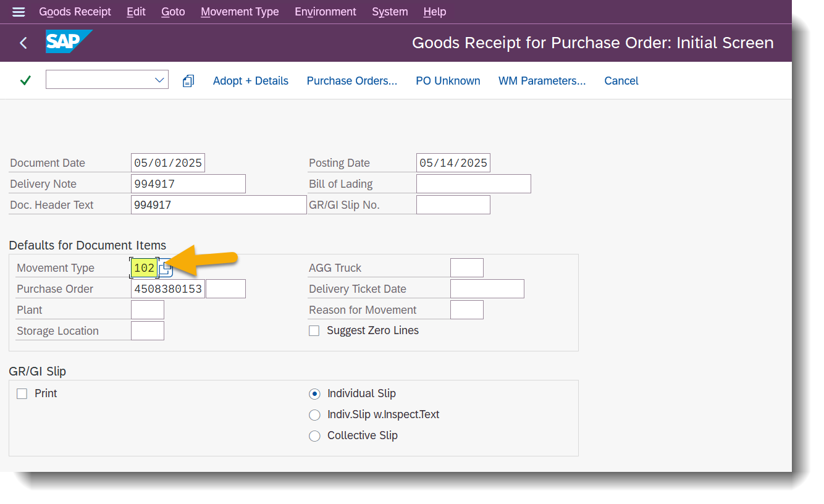
Task: Open the System menu
Action: [390, 12]
